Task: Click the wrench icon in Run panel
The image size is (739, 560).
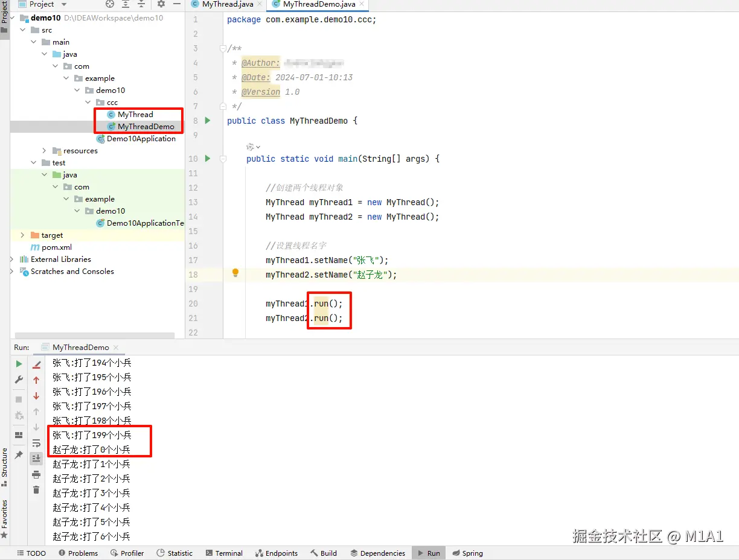Action: (x=19, y=380)
